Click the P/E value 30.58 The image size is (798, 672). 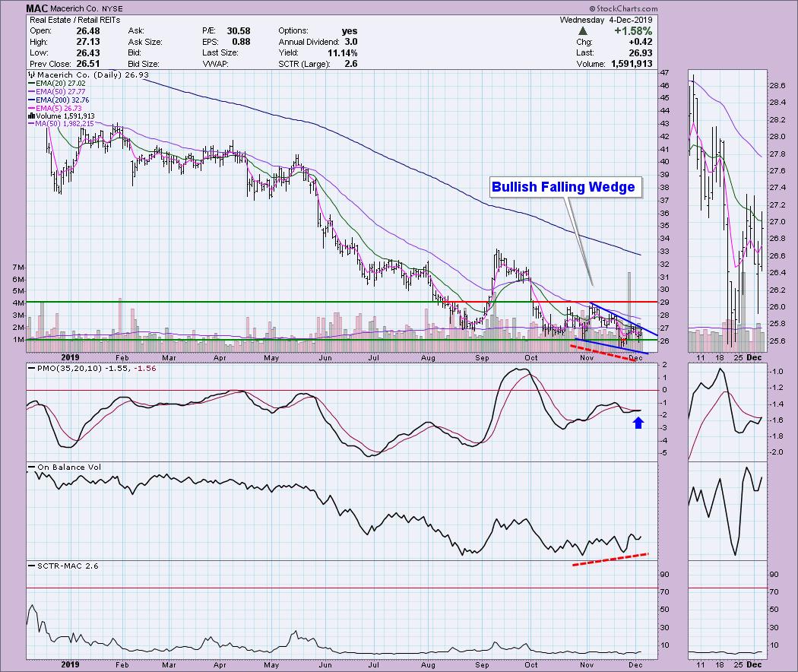(238, 31)
